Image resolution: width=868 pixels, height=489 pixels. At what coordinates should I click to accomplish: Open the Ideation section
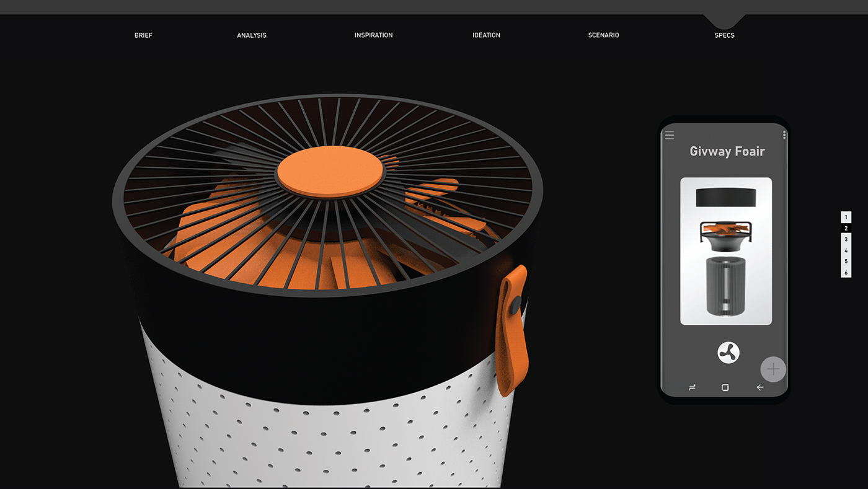point(486,35)
